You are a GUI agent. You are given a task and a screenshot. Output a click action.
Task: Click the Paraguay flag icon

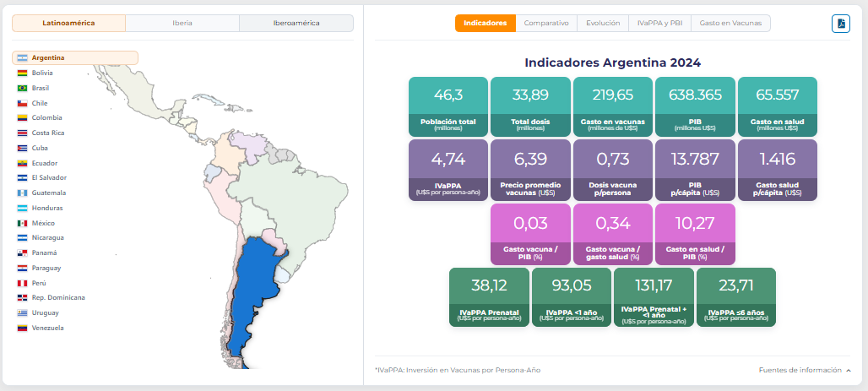click(x=22, y=268)
